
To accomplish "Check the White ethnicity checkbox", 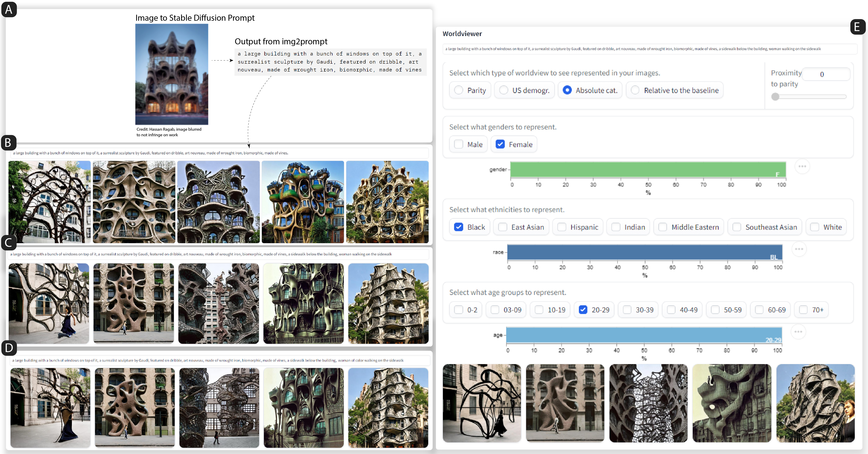I will [x=815, y=227].
